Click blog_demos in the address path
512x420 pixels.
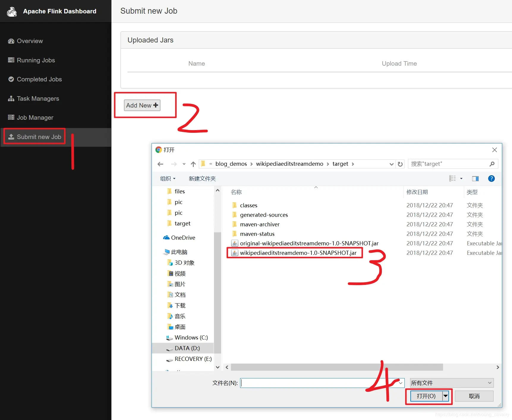[231, 164]
